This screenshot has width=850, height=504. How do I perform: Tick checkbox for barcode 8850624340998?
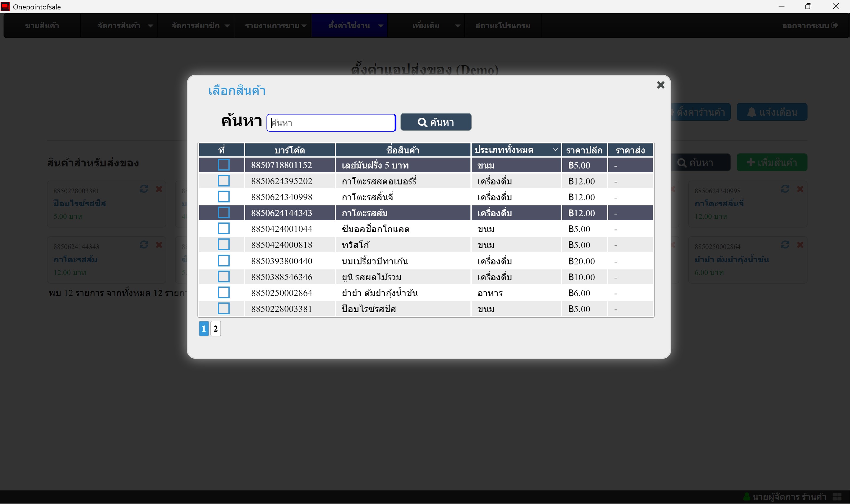[223, 197]
